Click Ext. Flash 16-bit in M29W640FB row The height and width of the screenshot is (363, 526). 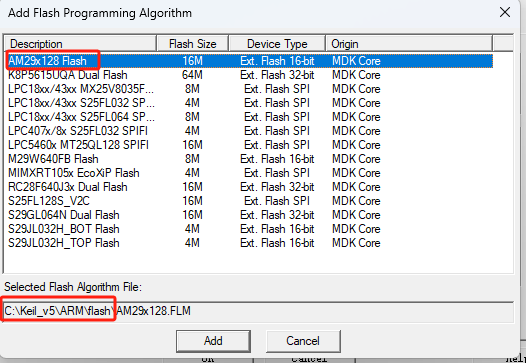tap(277, 159)
